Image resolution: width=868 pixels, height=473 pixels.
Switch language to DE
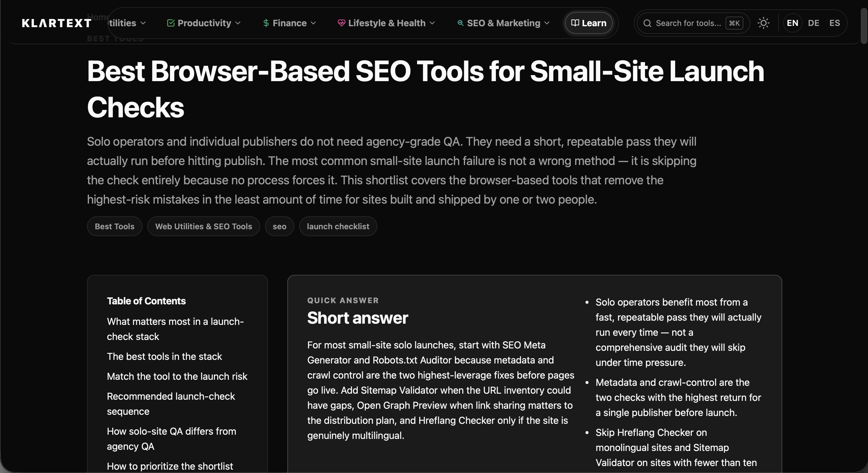point(813,23)
